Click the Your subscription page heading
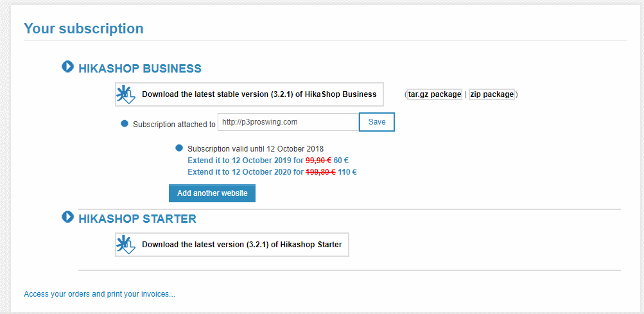This screenshot has height=314, width=644. pos(83,29)
